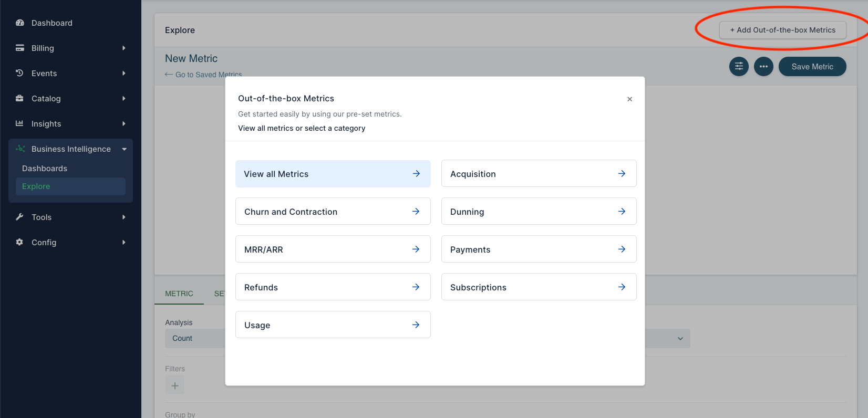Select the Churn and Contraction category

[x=333, y=212]
